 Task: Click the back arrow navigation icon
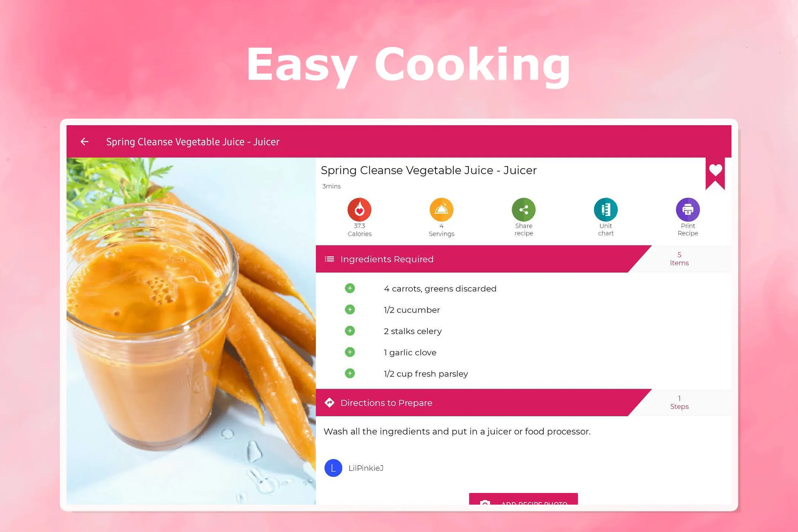(x=85, y=141)
